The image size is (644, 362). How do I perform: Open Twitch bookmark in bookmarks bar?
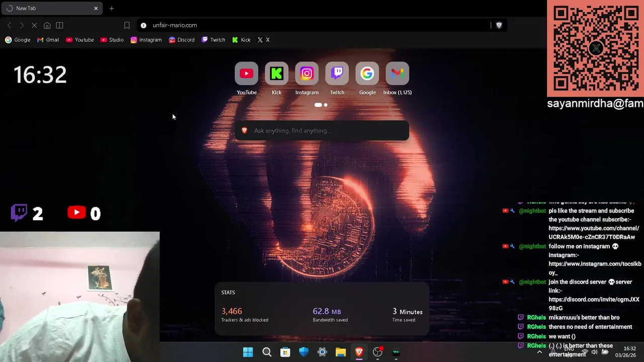tap(213, 40)
